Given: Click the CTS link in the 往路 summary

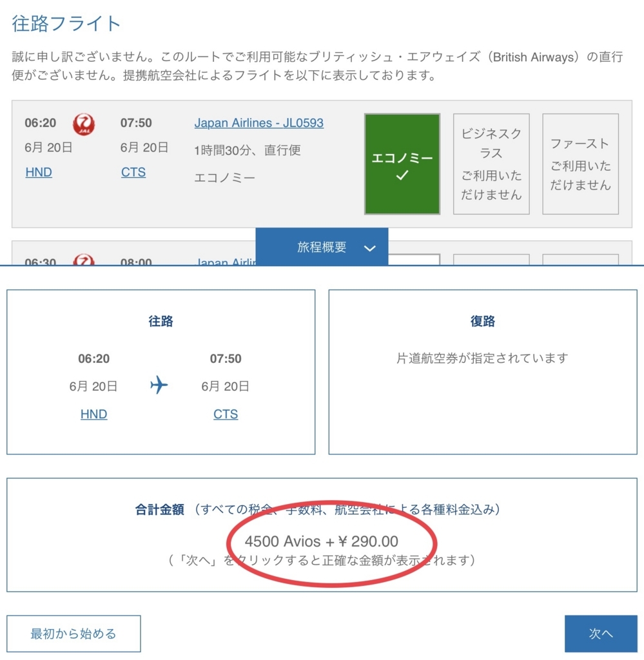Looking at the screenshot, I should [225, 414].
